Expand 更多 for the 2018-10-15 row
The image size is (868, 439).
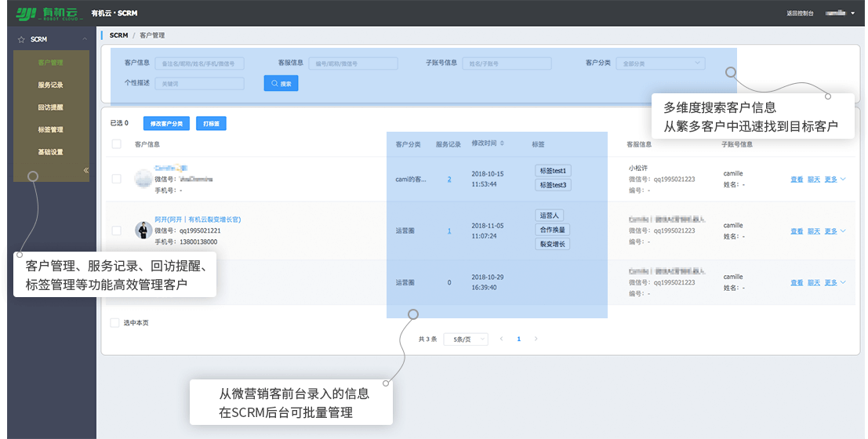click(x=835, y=180)
